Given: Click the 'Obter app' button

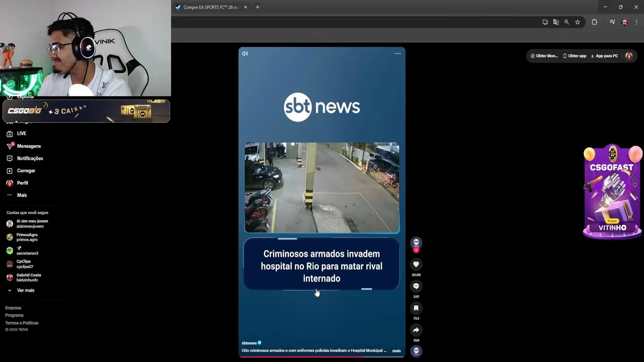Looking at the screenshot, I should click(575, 56).
